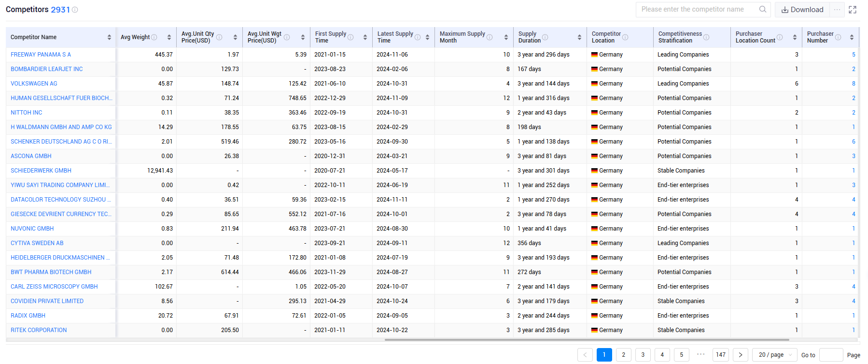Open BWT PHARMA BIOTECH GMBH link
Viewport: 868px width, 364px height.
(51, 272)
